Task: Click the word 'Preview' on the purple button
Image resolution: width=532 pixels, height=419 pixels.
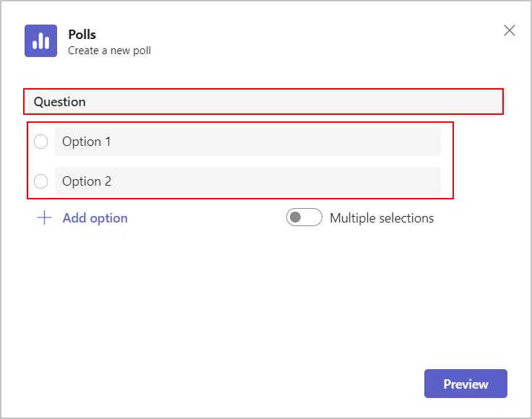Action: click(465, 384)
